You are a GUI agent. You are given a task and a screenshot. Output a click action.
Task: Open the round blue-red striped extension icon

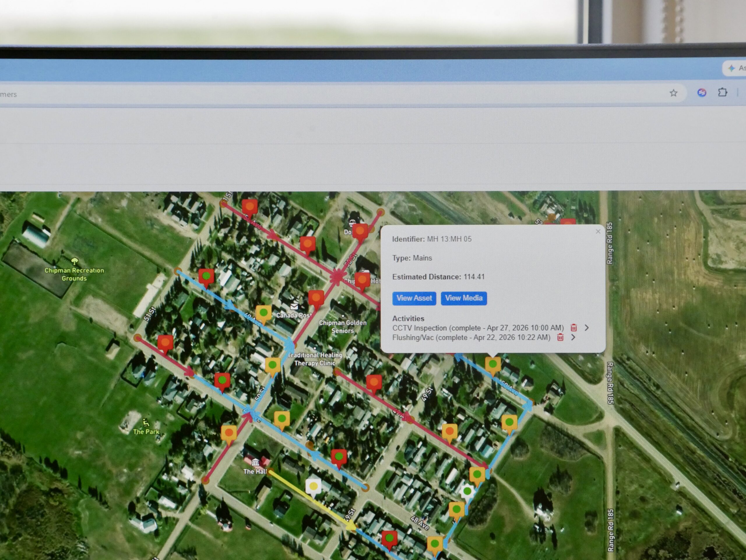coord(702,92)
